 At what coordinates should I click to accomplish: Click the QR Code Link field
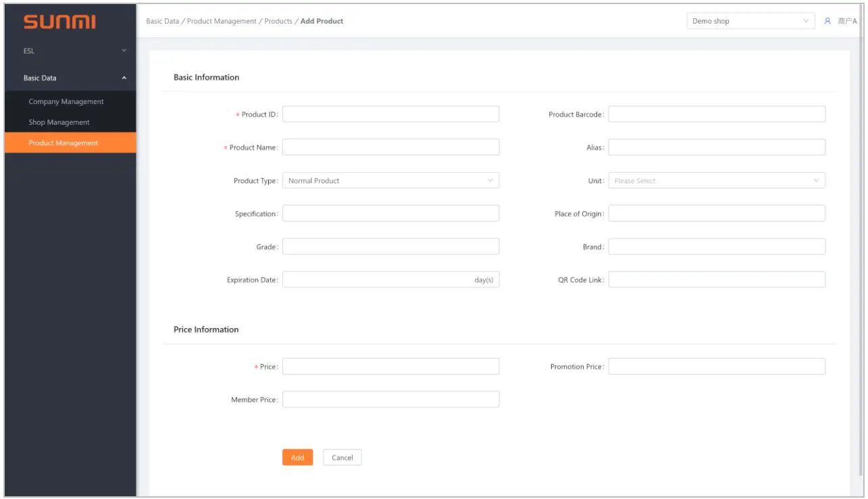[x=716, y=280]
